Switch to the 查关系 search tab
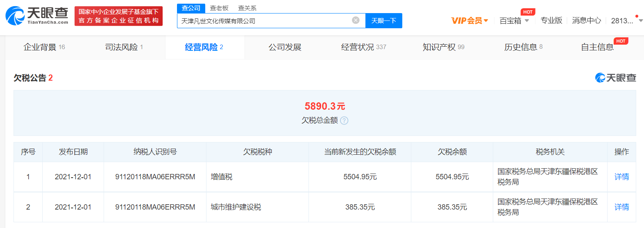This screenshot has height=228, width=644. (247, 8)
